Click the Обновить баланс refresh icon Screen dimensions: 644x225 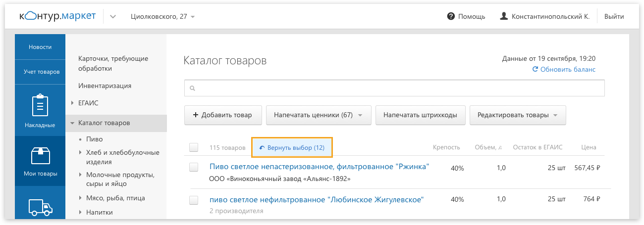coord(535,70)
